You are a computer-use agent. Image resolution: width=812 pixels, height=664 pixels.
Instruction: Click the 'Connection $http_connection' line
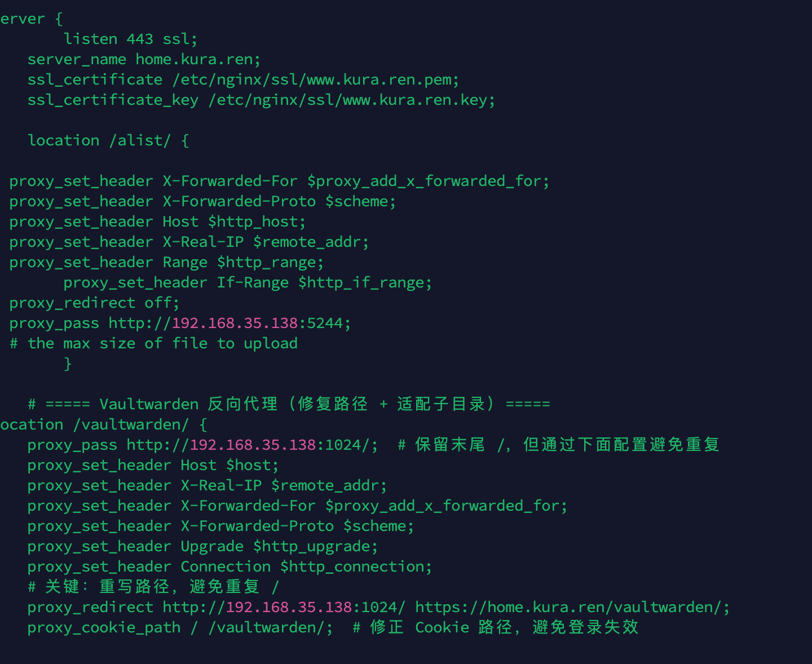tap(230, 566)
